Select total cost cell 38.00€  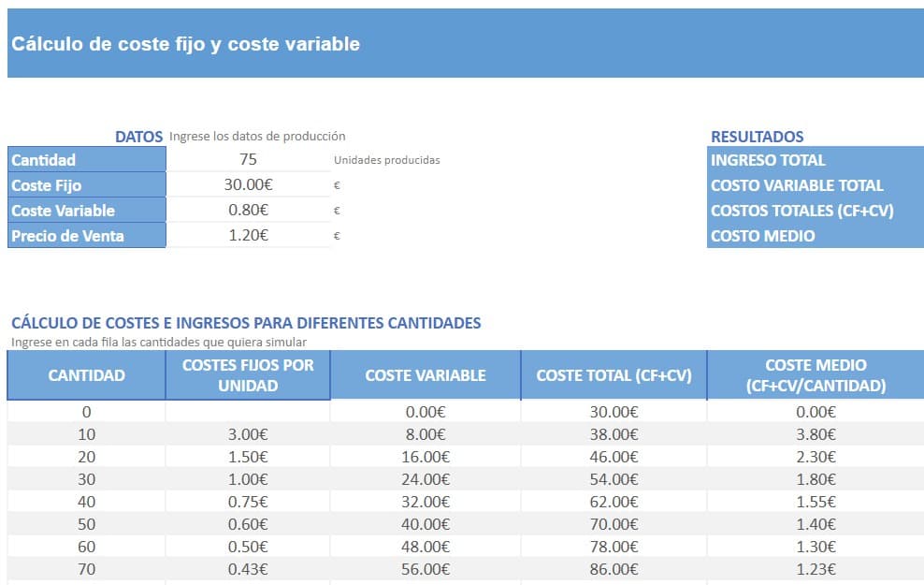point(614,434)
